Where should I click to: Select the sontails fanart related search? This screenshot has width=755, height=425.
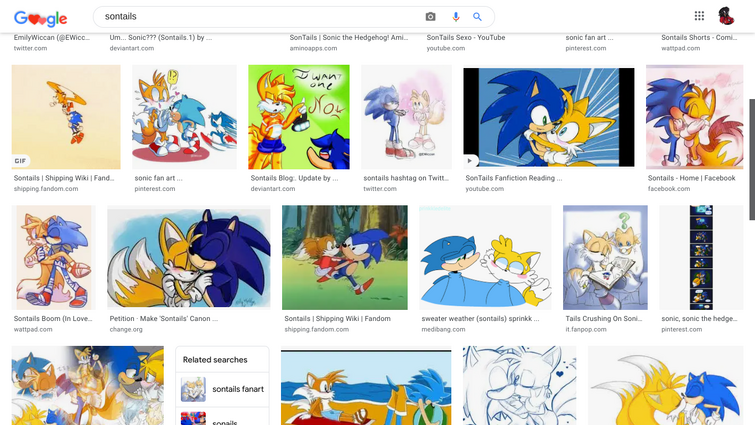[222, 389]
